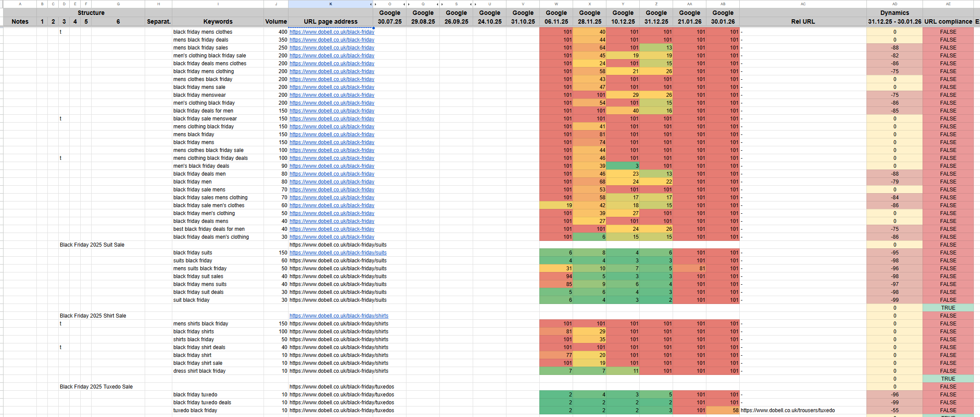Click the unhide-columns arrow on column K's right edge

pyautogui.click(x=371, y=4)
